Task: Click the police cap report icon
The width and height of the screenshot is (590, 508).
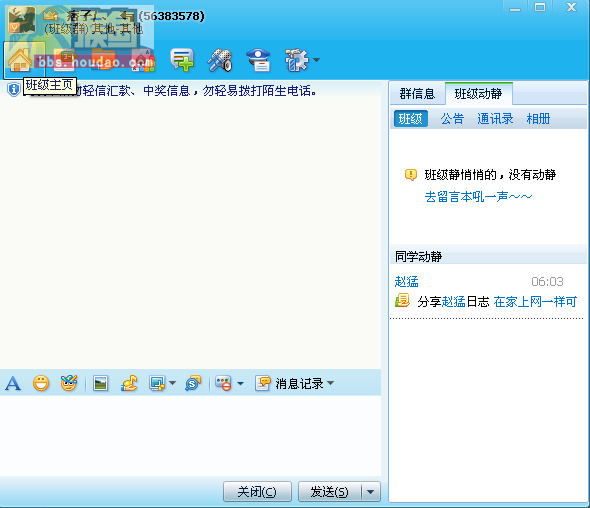Action: pyautogui.click(x=258, y=60)
